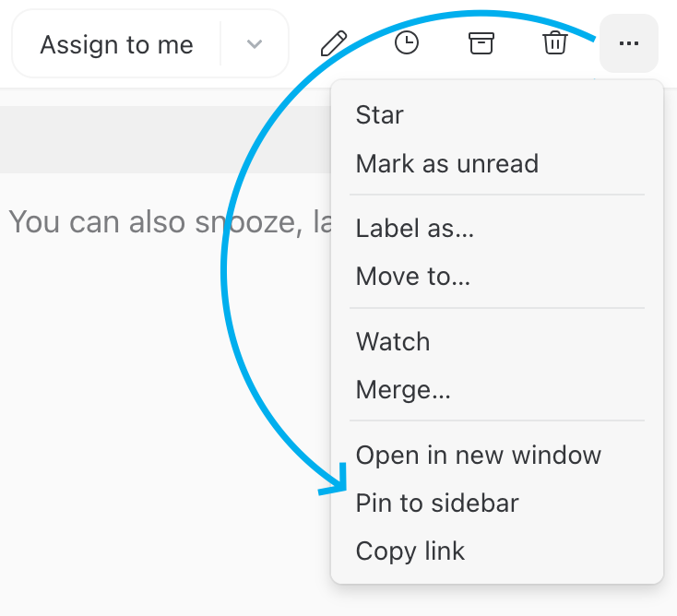677x616 pixels.
Task: Delete the conversation using the trash icon
Action: 554,43
